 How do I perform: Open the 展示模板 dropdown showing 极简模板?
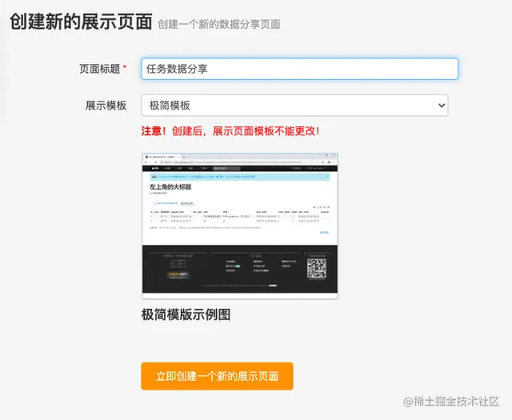pos(294,106)
